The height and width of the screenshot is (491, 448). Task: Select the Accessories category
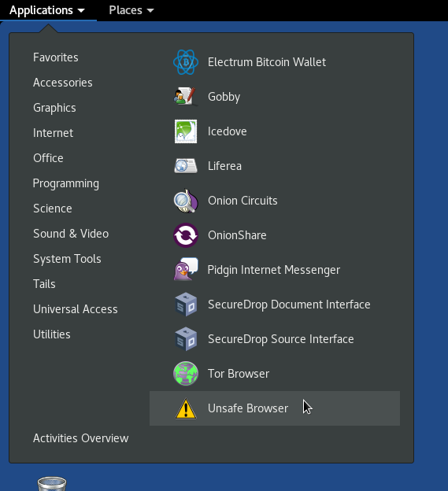click(63, 83)
